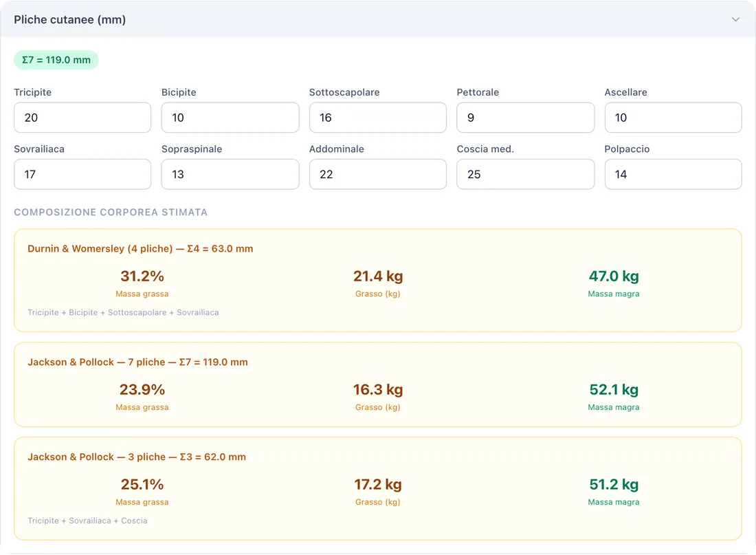Select the 47.0 kg Massa magra value

614,276
